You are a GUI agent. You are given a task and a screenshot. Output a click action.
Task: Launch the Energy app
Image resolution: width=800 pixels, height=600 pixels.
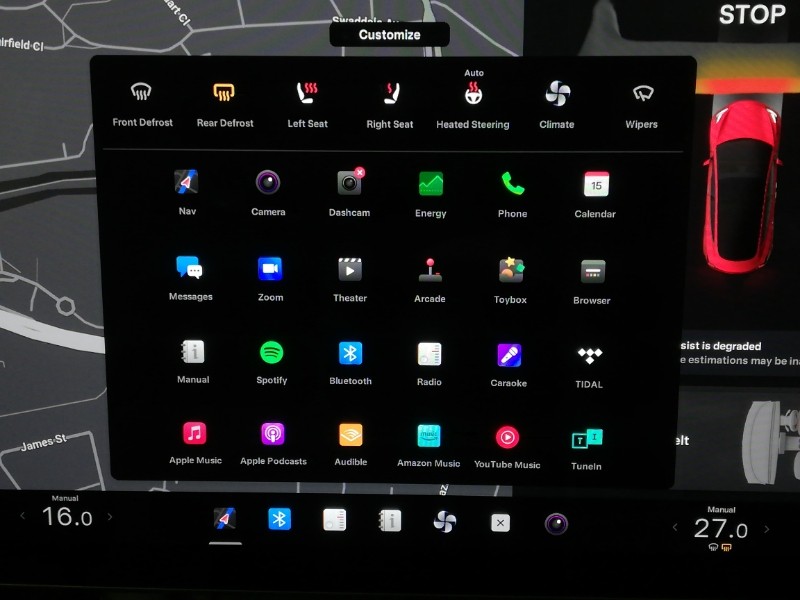[x=431, y=184]
